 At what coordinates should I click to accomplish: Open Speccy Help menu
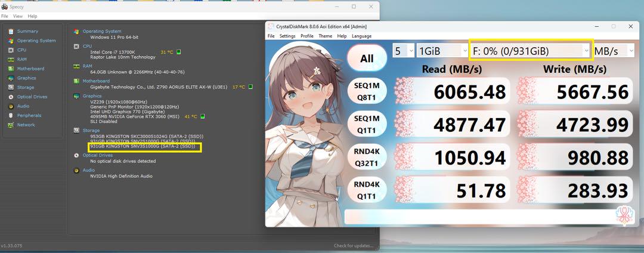pyautogui.click(x=32, y=17)
